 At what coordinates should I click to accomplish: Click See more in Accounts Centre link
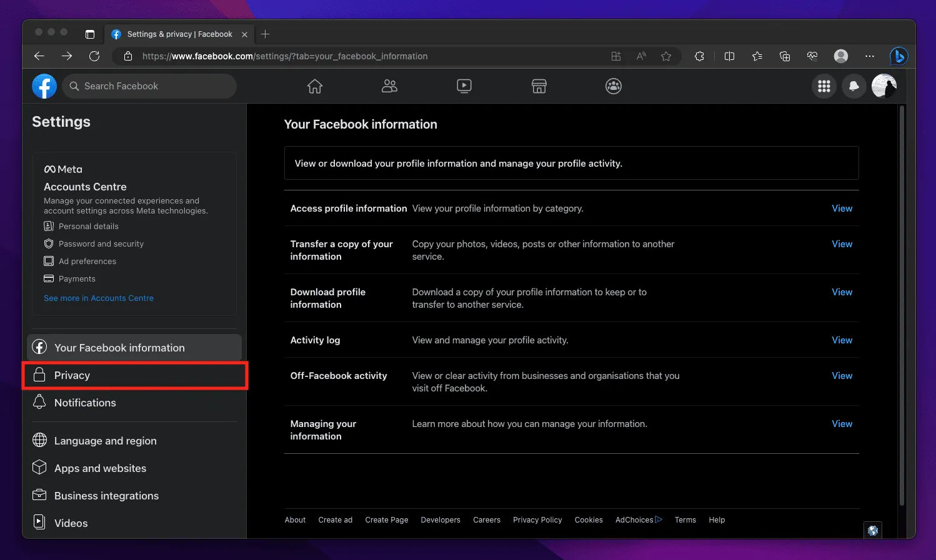(x=99, y=298)
